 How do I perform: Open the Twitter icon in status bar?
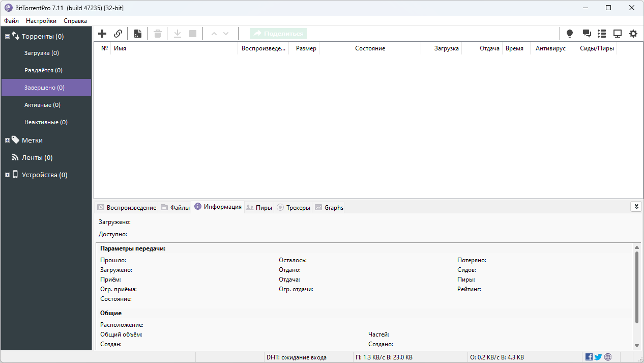pyautogui.click(x=598, y=357)
